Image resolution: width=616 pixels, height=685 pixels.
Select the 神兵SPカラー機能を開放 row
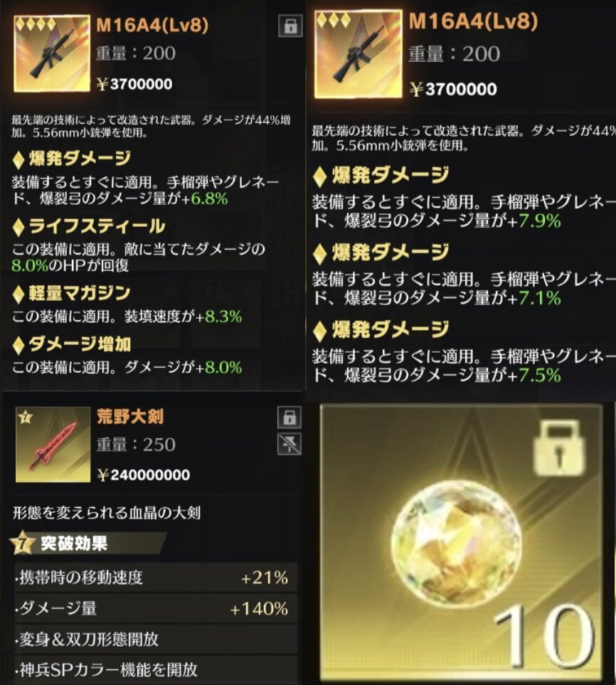(x=156, y=669)
